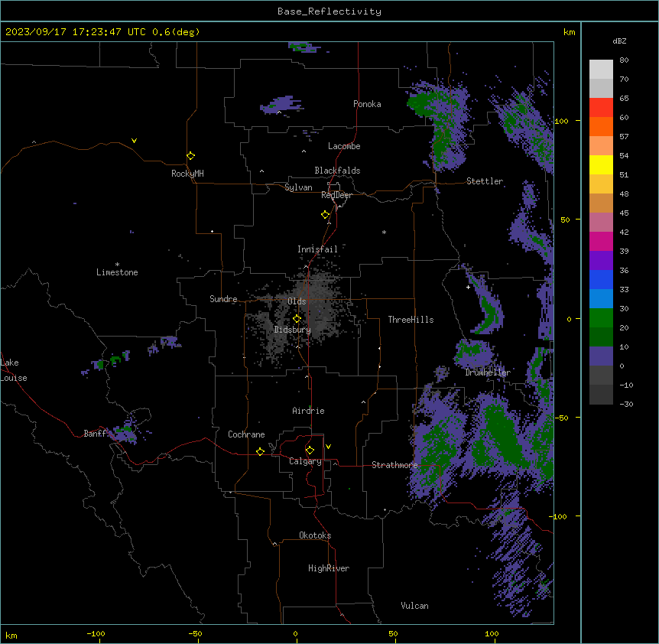
Task: Click the orange 60-57 dBZ legend swatch
Action: click(x=601, y=126)
